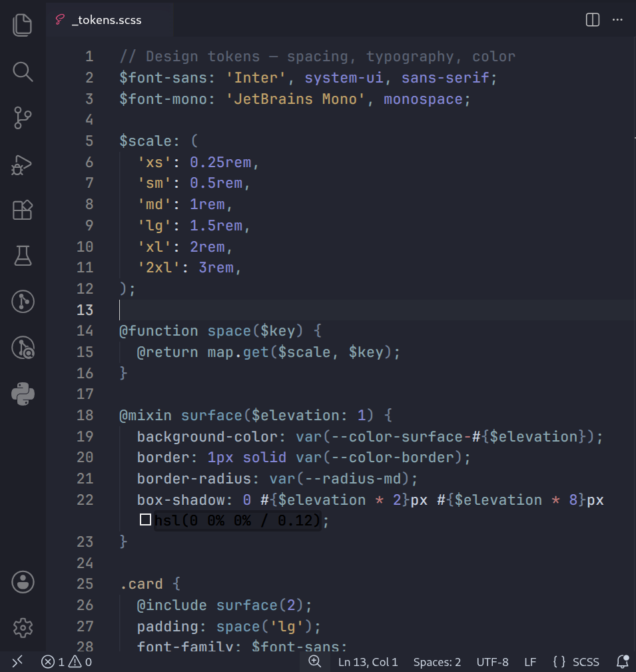Image resolution: width=636 pixels, height=672 pixels.
Task: Click '.card' selector on line 25
Action: [x=141, y=584]
